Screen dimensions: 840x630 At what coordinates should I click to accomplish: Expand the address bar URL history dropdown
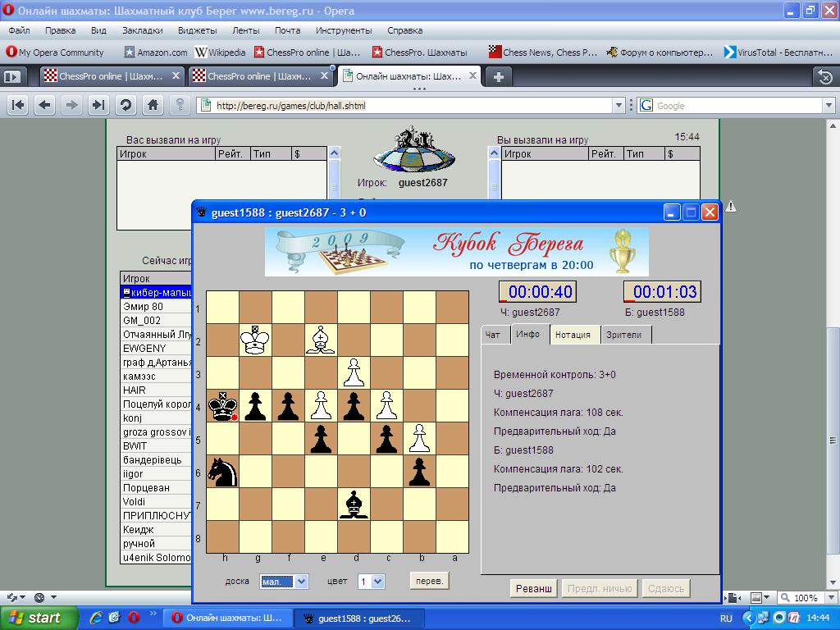pos(619,105)
